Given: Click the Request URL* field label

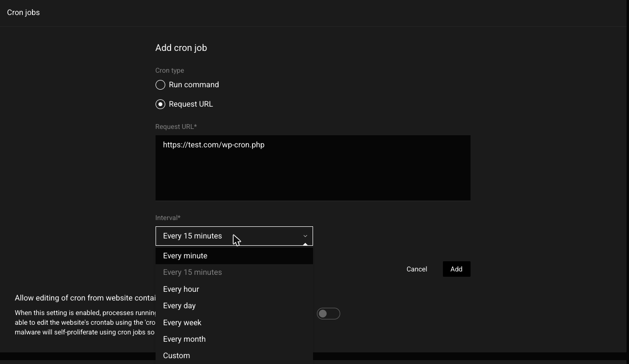Looking at the screenshot, I should tap(176, 127).
